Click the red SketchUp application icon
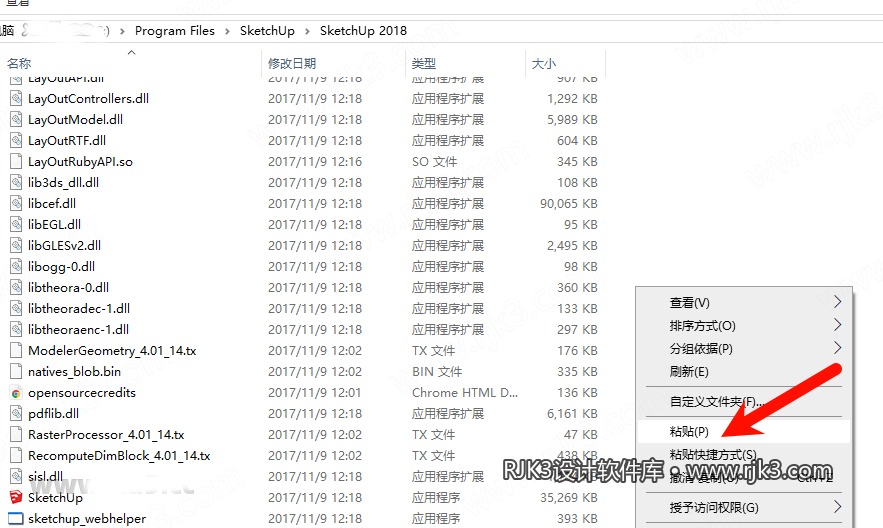Image resolution: width=883 pixels, height=528 pixels. tap(16, 497)
